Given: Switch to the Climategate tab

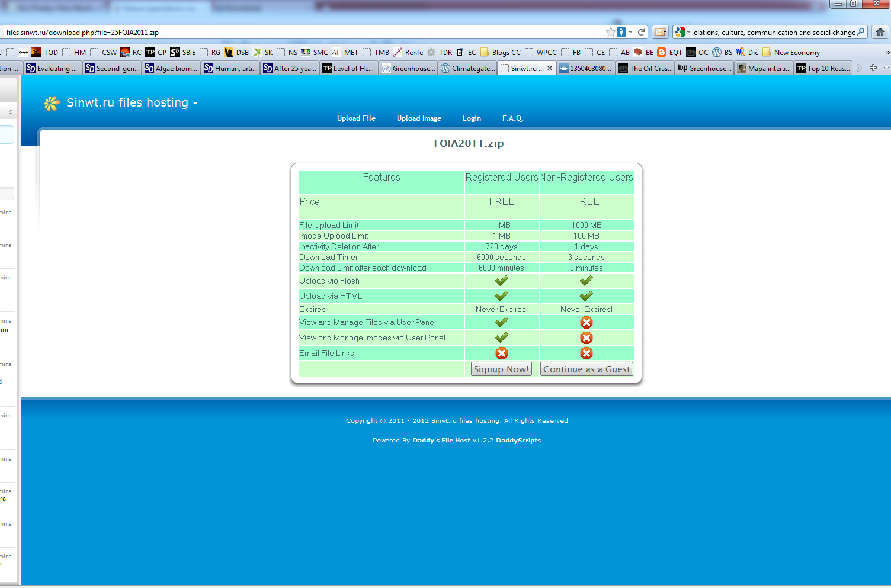Looking at the screenshot, I should (x=467, y=68).
